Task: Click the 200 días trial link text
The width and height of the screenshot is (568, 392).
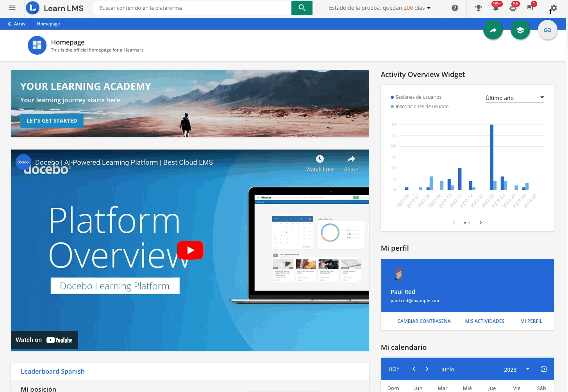Action: tap(414, 8)
